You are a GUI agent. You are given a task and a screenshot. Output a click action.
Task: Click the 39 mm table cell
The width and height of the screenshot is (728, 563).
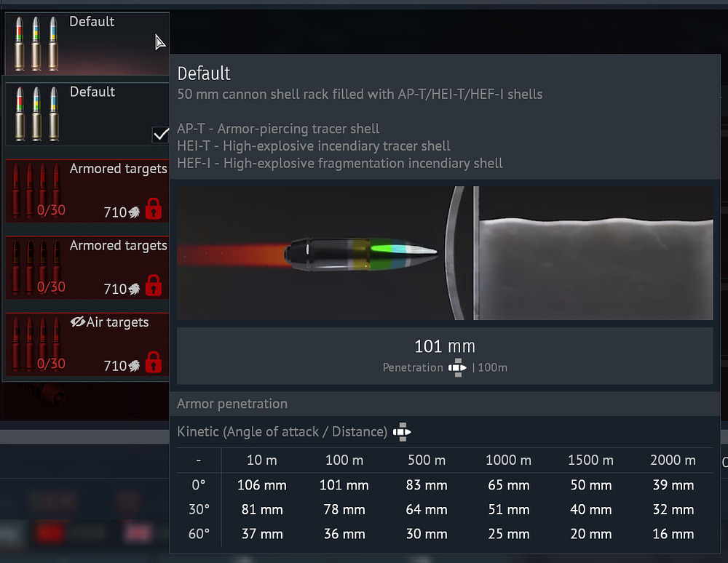(x=673, y=485)
